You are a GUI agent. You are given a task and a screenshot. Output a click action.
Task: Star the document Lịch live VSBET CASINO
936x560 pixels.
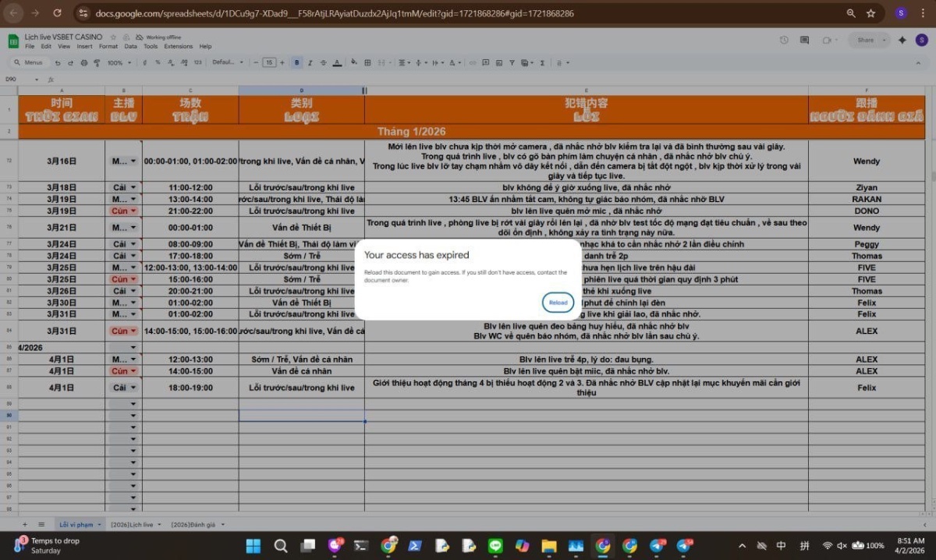[x=113, y=37]
